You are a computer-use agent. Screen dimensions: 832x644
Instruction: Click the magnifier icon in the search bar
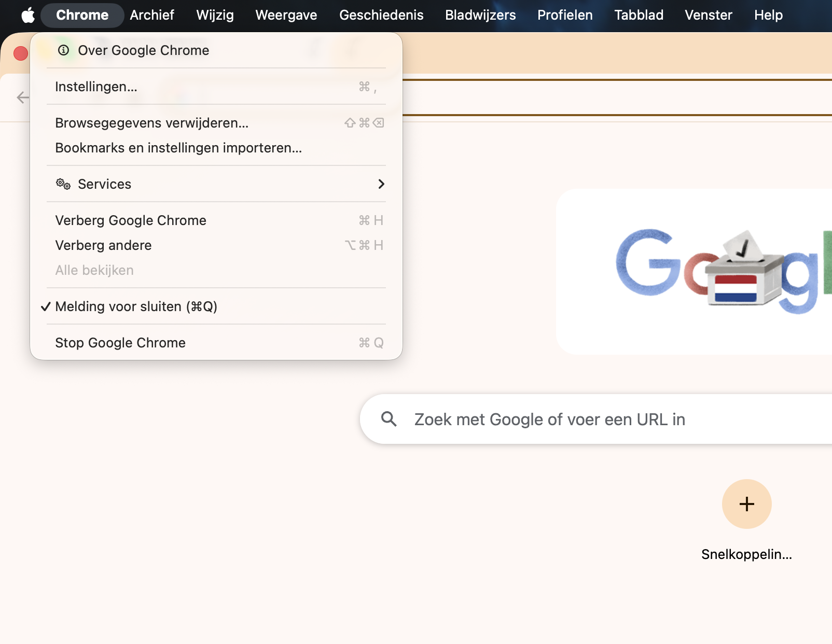(x=389, y=418)
